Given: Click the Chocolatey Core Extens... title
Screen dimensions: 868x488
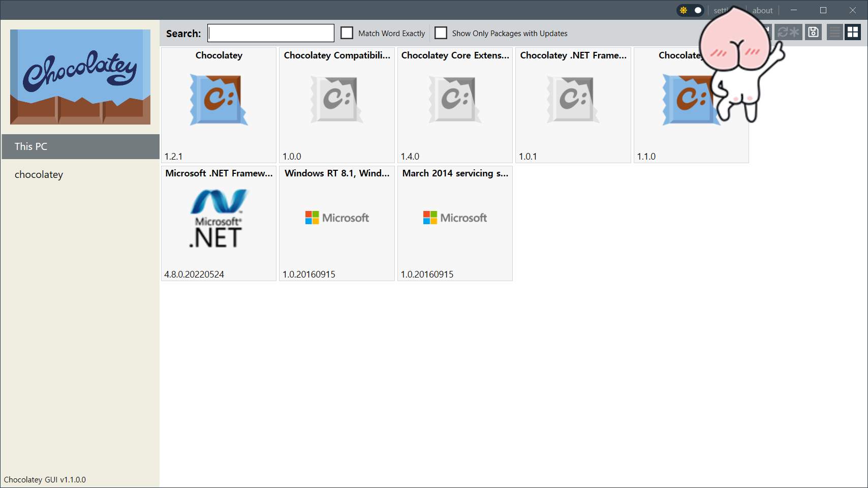Looking at the screenshot, I should pyautogui.click(x=455, y=55).
